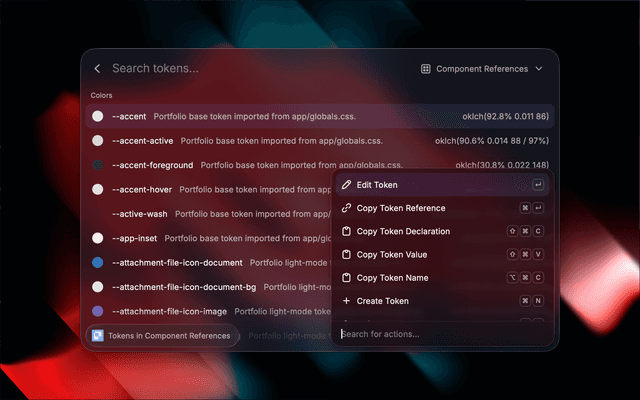Click the oklch(92.8% 0.011 86) value

coord(505,116)
